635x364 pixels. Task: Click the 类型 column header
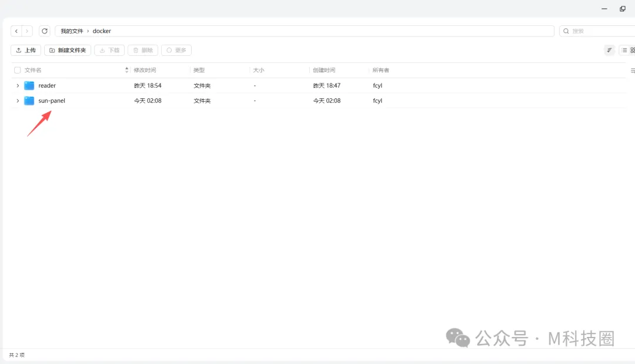point(199,70)
